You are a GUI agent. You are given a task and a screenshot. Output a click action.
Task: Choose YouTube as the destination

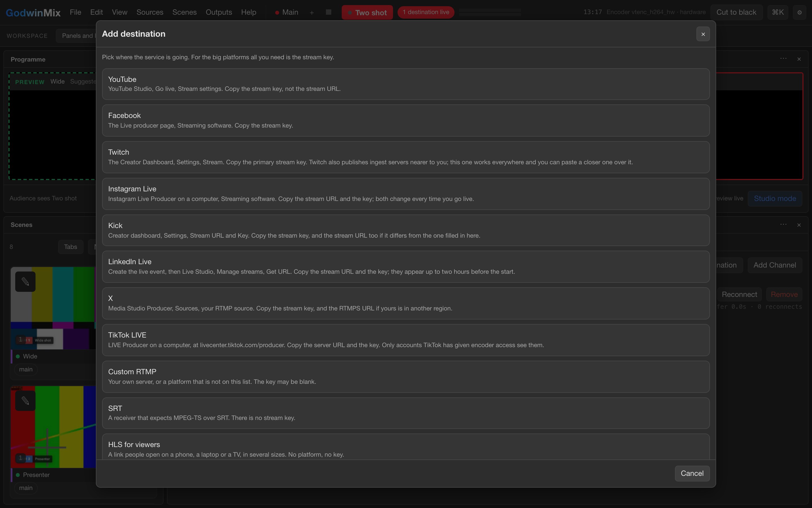click(x=406, y=84)
